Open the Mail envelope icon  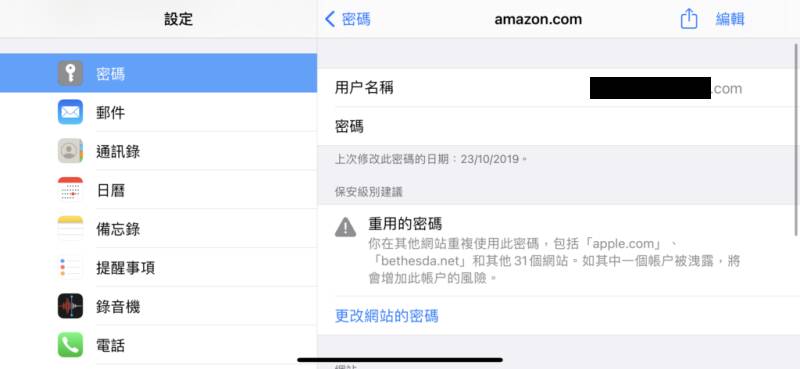70,112
